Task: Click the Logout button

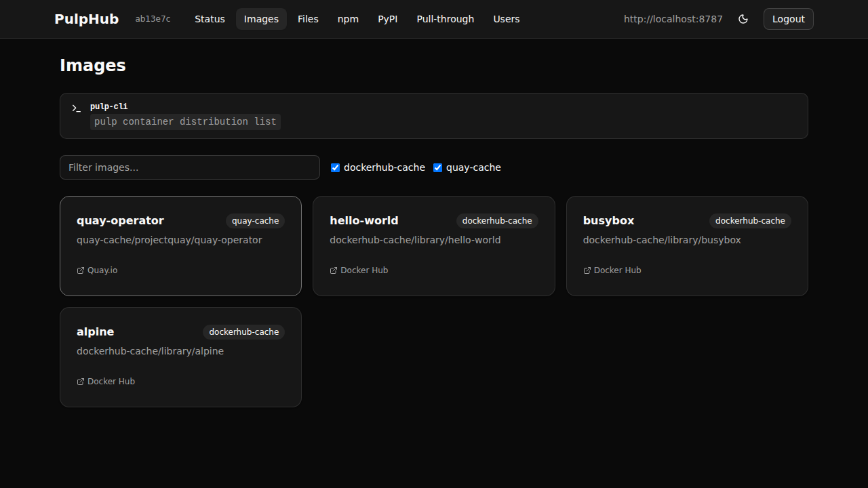Action: (788, 19)
